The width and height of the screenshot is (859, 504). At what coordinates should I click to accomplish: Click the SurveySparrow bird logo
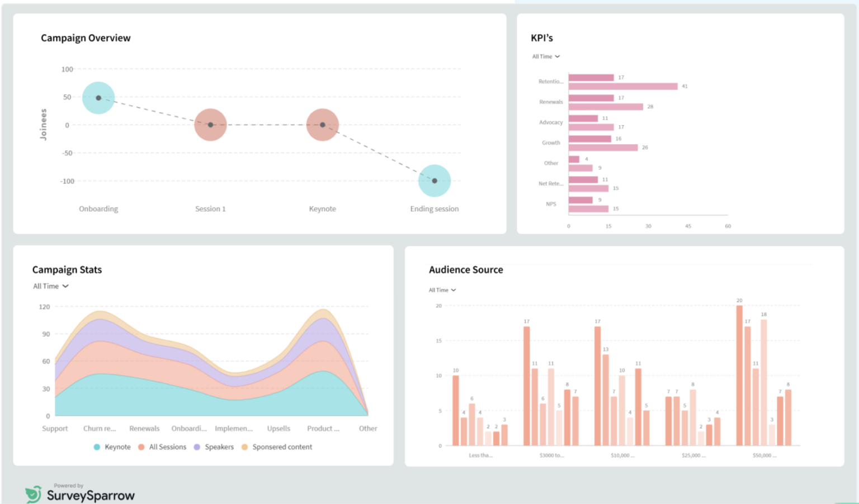pos(34,493)
